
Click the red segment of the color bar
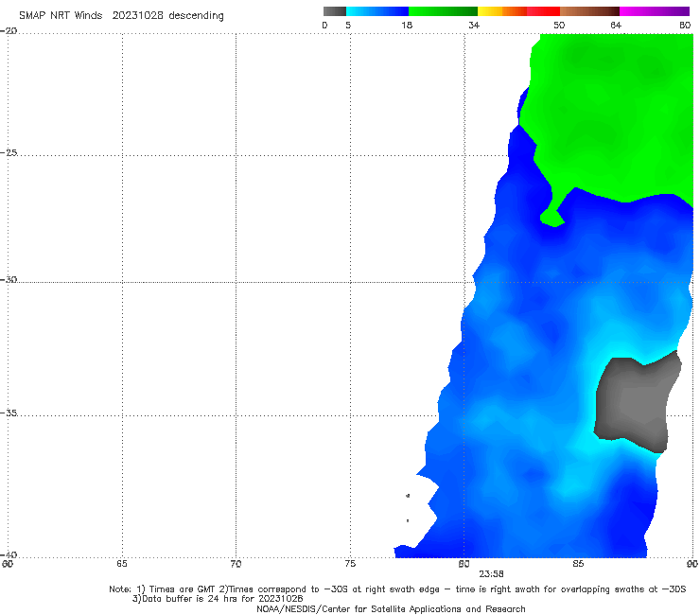click(x=543, y=11)
